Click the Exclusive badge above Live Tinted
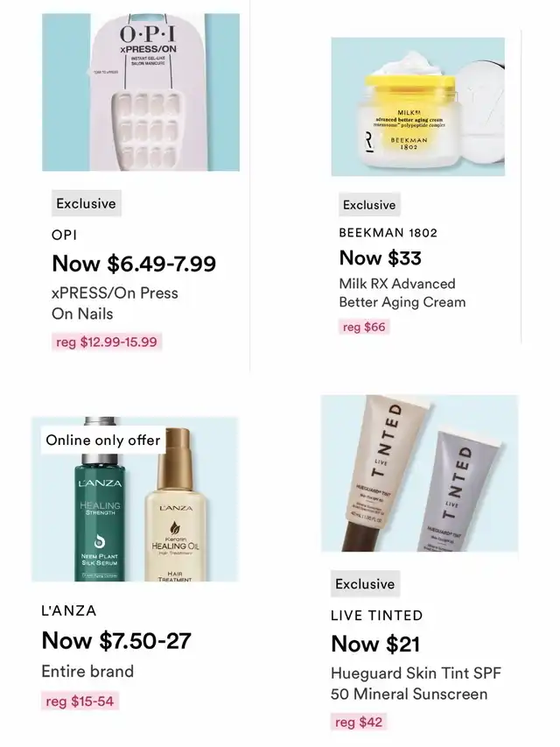 [x=365, y=583]
